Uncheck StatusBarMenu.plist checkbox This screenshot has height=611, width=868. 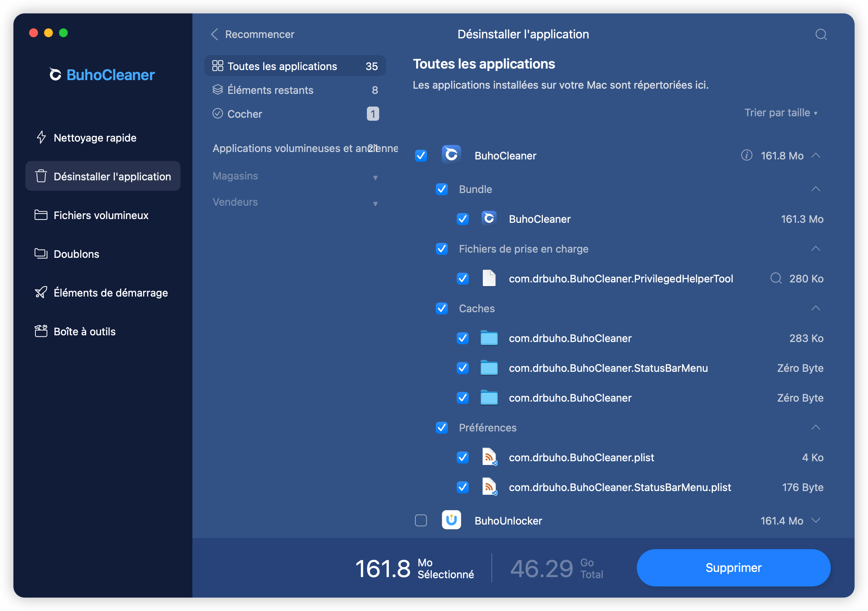(x=462, y=487)
